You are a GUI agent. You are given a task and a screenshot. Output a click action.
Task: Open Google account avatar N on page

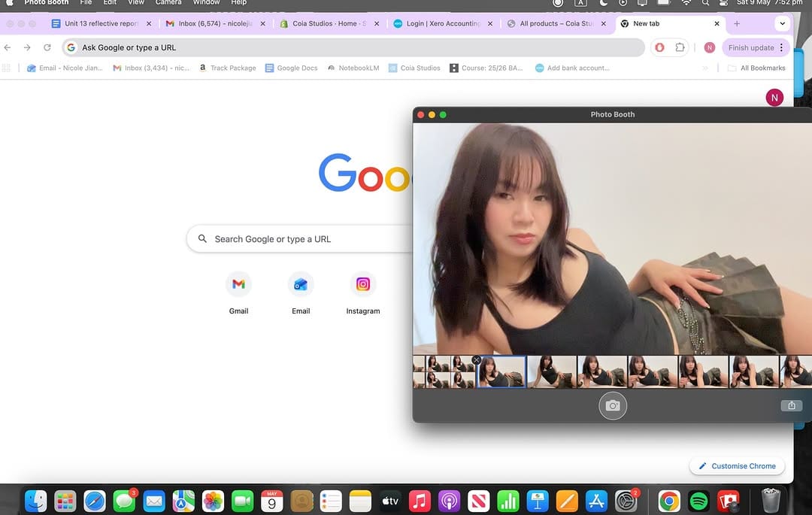774,97
